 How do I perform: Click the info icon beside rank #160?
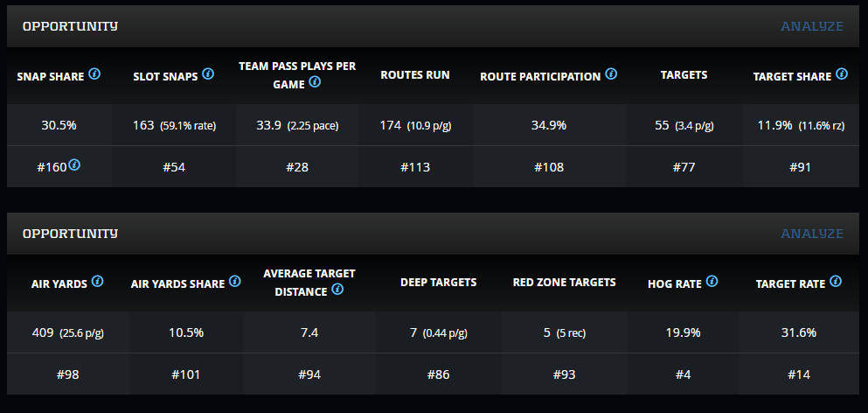[x=74, y=164]
